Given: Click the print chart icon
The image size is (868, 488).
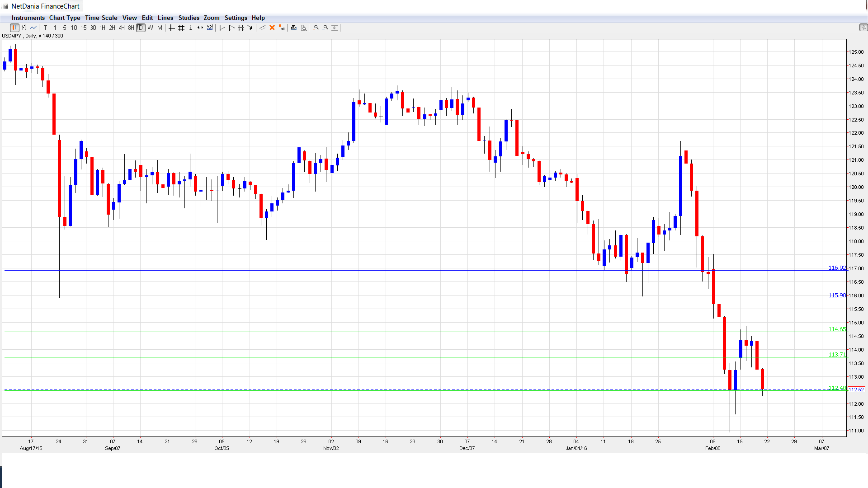Looking at the screenshot, I should [x=293, y=28].
